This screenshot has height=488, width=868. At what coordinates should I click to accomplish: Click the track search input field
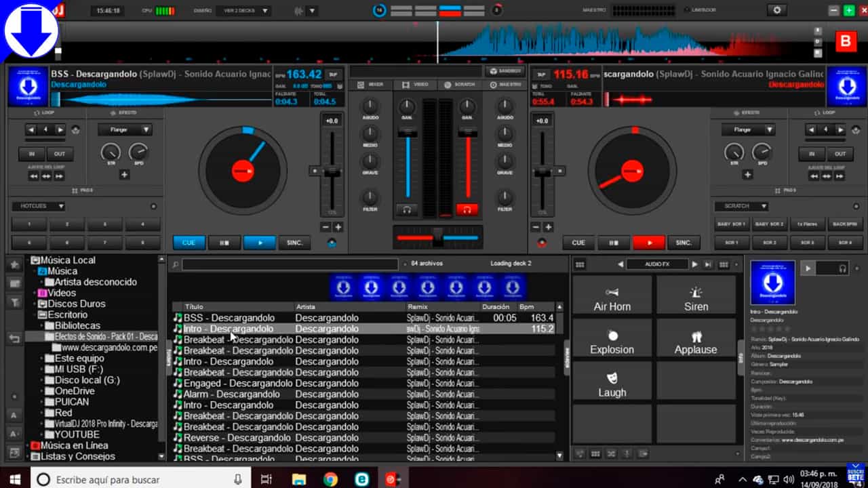coord(290,264)
